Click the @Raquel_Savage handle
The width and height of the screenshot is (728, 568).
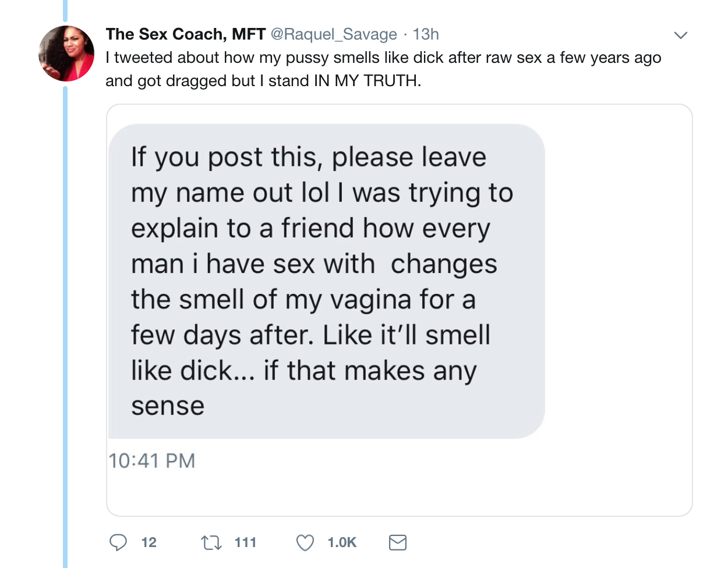click(x=334, y=34)
